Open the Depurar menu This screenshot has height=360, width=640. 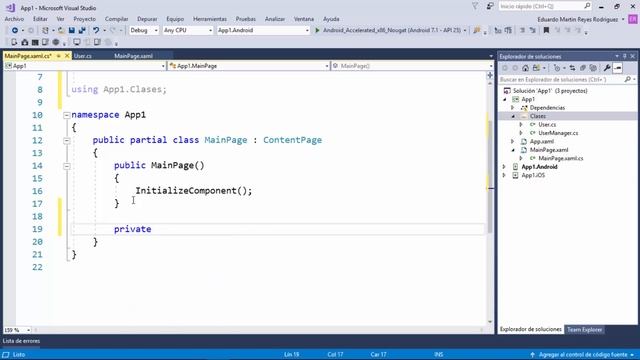pos(147,19)
